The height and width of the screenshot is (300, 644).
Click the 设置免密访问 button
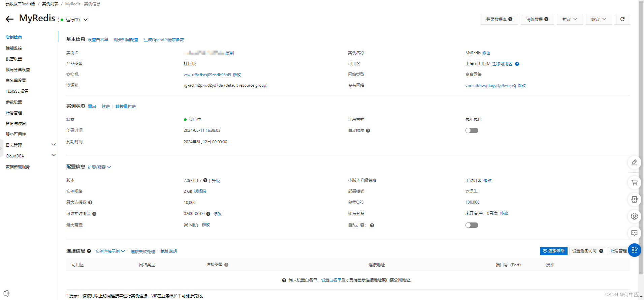click(587, 251)
